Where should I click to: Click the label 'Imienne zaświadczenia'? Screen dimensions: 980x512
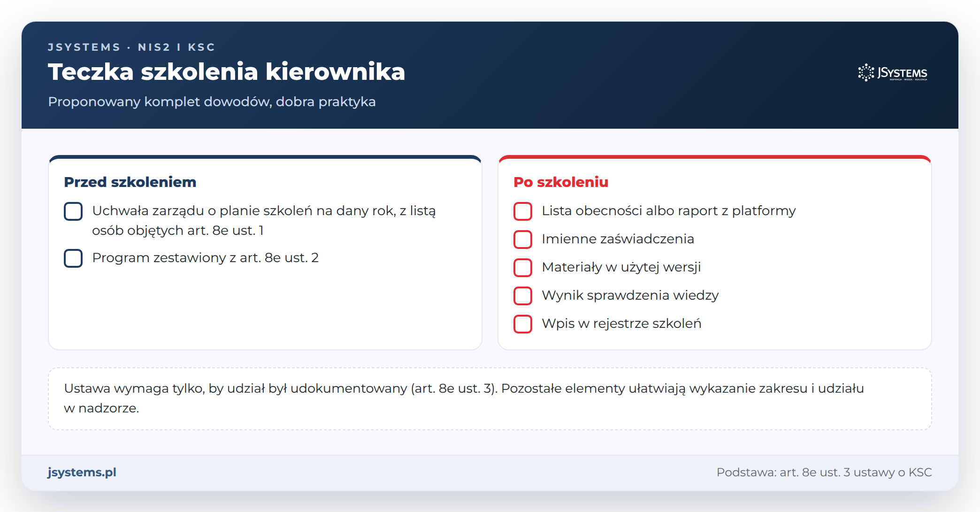[618, 239]
